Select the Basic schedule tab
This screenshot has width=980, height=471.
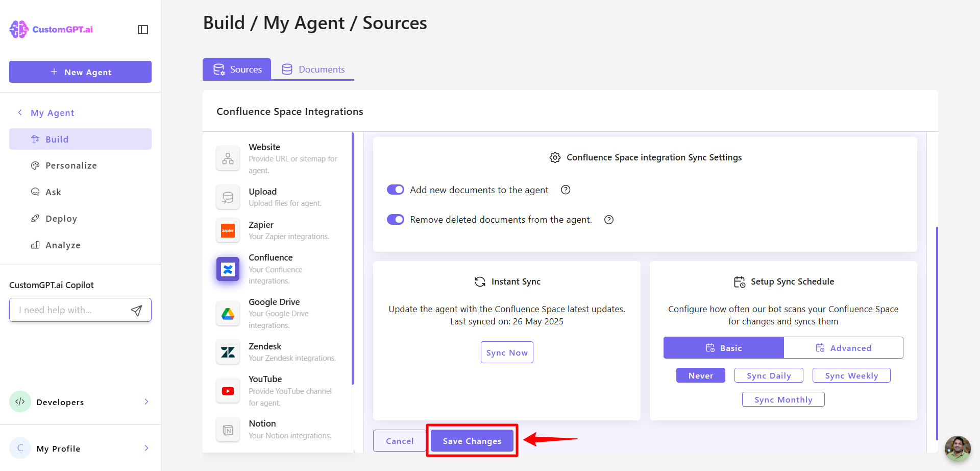[x=724, y=347]
